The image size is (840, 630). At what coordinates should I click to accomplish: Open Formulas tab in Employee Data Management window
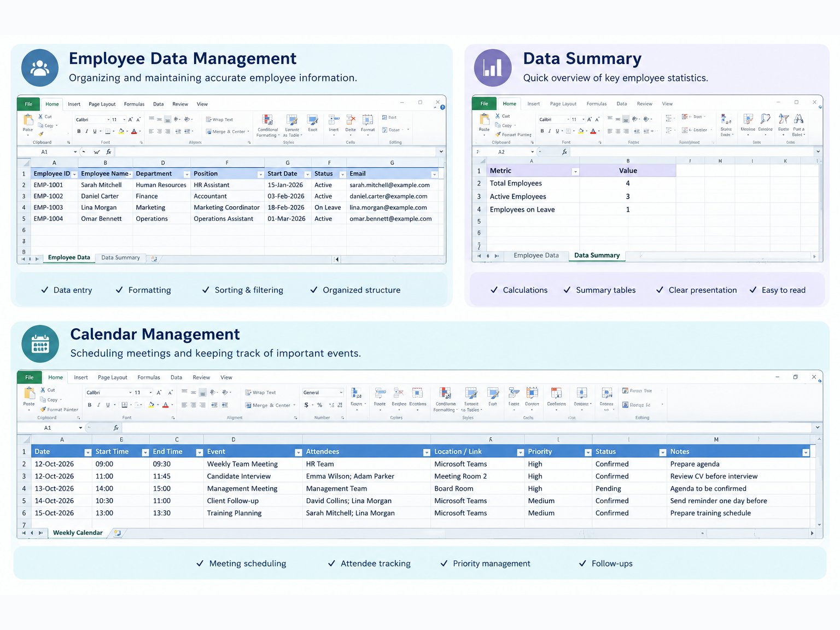click(134, 104)
